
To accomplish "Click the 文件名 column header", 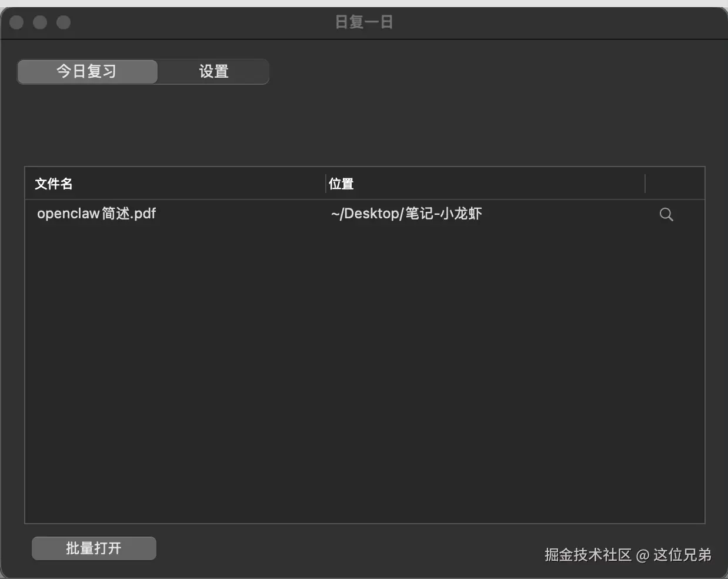I will tap(53, 183).
